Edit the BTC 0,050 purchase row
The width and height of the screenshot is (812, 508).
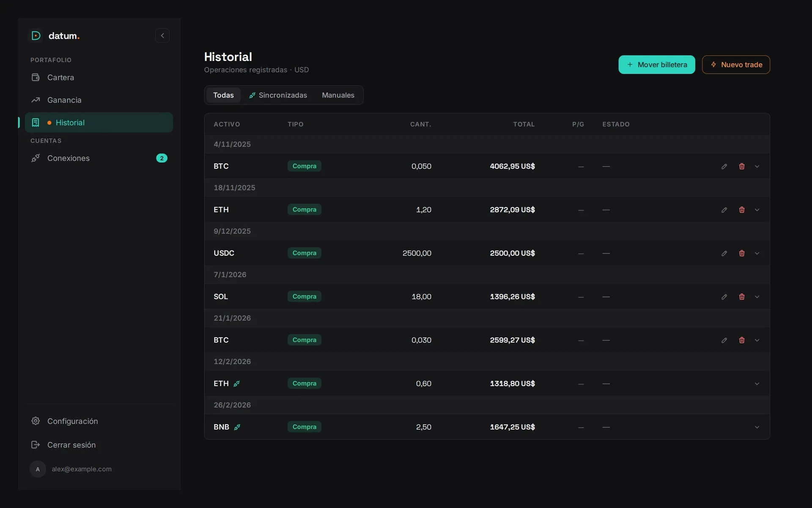point(724,166)
